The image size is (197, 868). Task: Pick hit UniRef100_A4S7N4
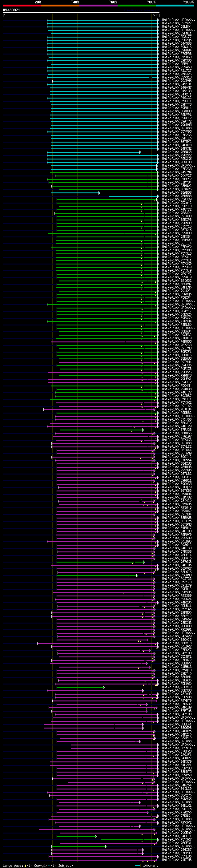(x=177, y=172)
